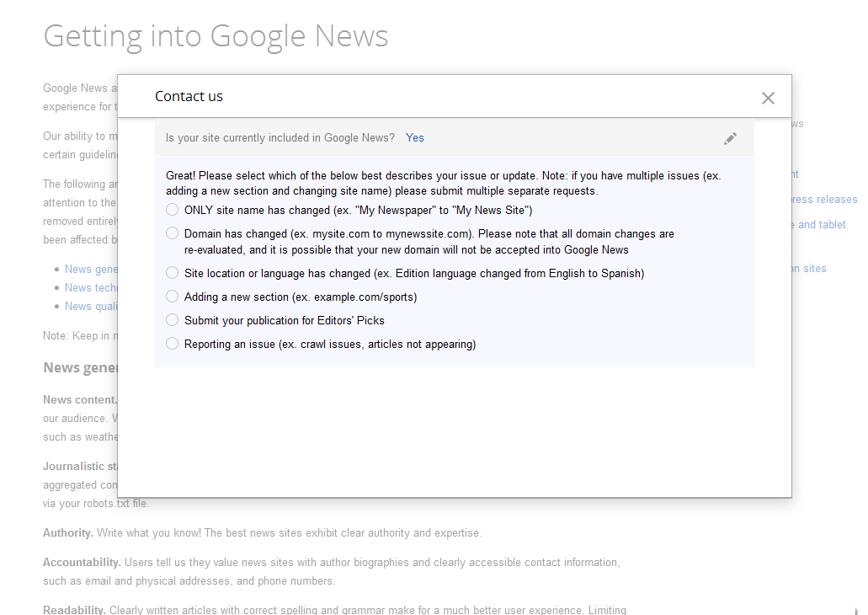
Task: Click the 'Getting into Google News' heading
Action: point(216,36)
